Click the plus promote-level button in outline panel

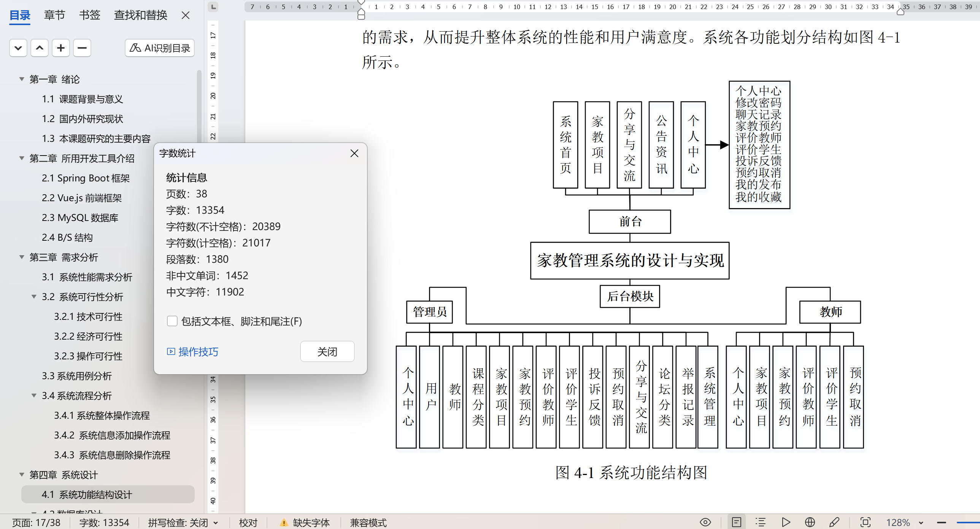pyautogui.click(x=61, y=48)
